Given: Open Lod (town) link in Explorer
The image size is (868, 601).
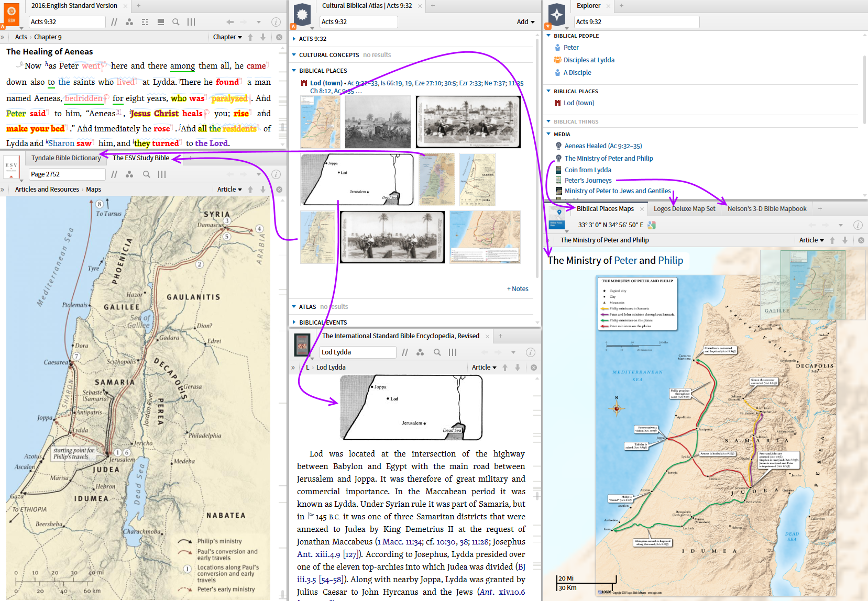Looking at the screenshot, I should (x=579, y=103).
